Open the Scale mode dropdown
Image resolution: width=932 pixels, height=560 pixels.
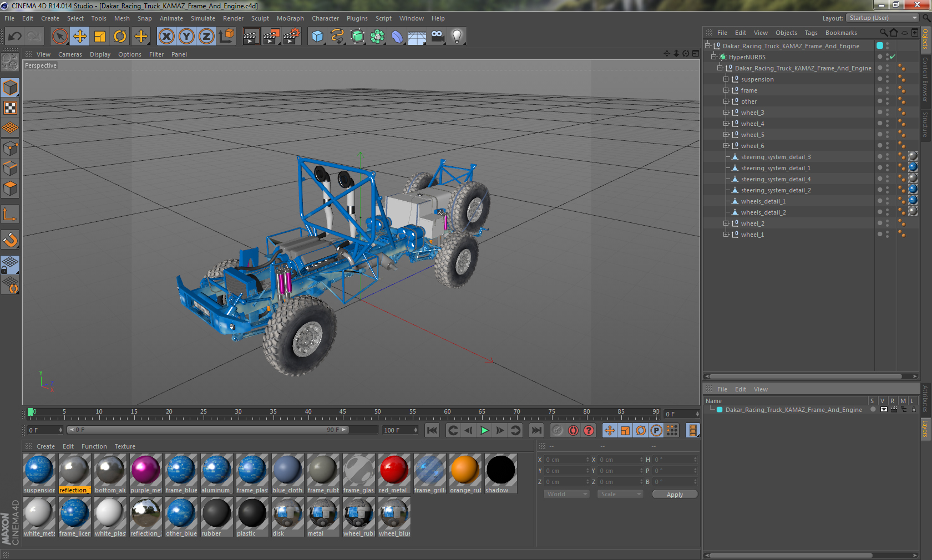click(x=620, y=494)
